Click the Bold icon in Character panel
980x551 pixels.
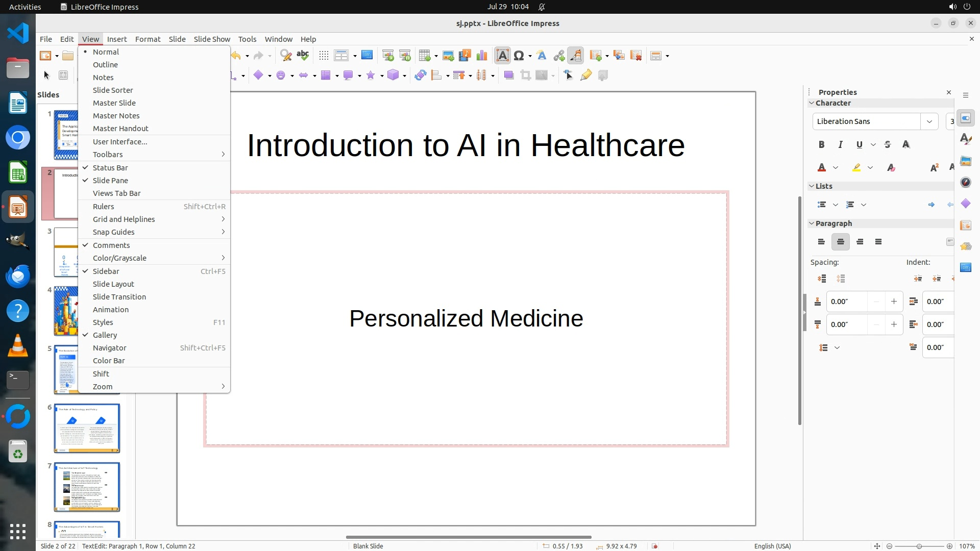(821, 145)
